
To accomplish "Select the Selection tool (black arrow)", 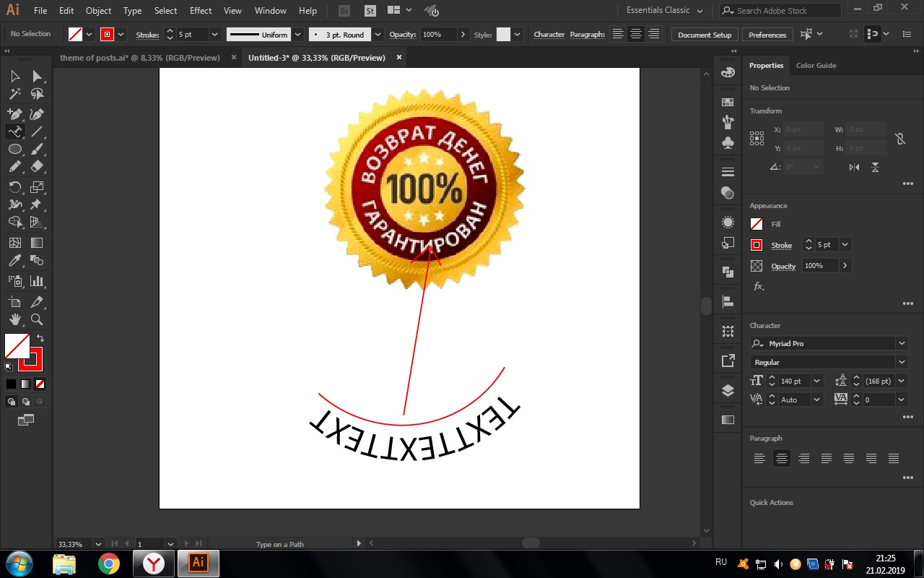I will click(14, 77).
